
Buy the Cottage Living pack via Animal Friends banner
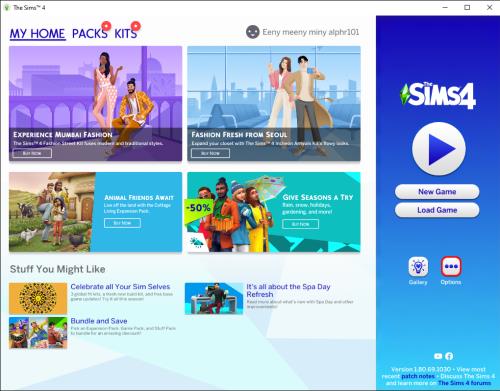click(122, 223)
